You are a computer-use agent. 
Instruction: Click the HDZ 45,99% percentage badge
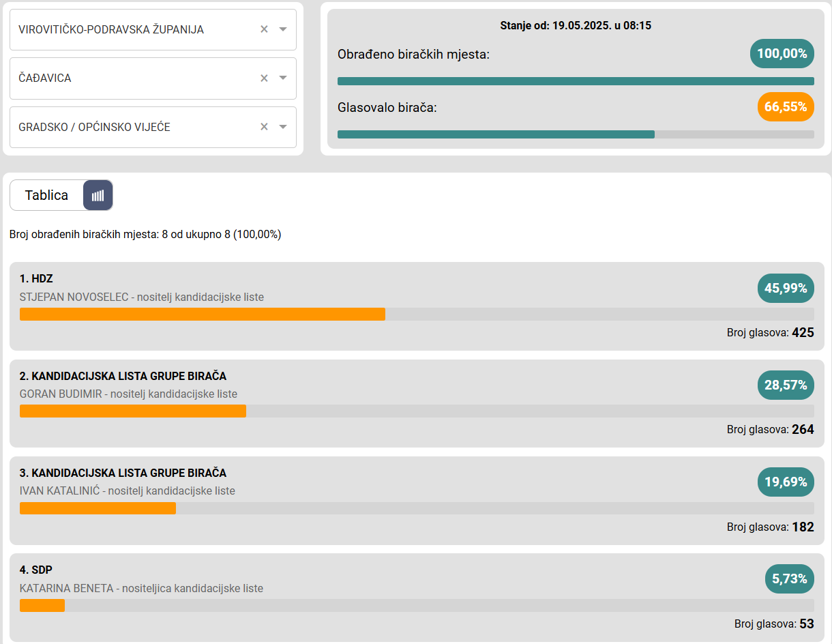pos(786,289)
